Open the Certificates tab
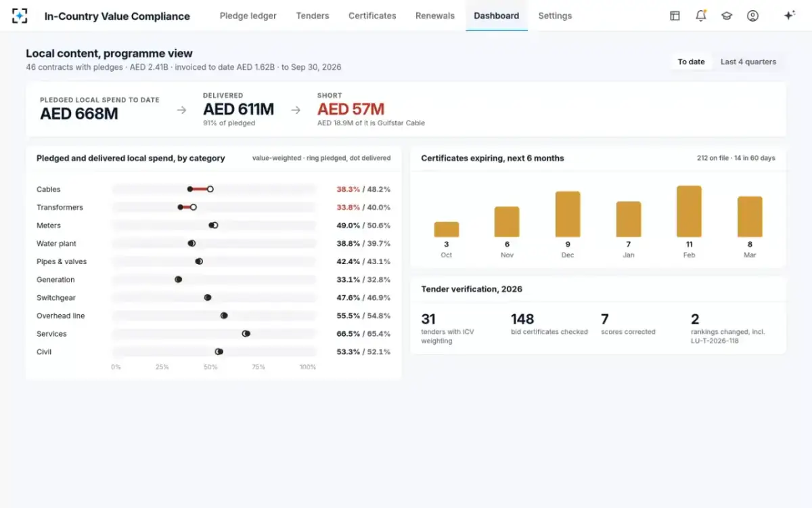This screenshot has width=812, height=508. pos(372,16)
